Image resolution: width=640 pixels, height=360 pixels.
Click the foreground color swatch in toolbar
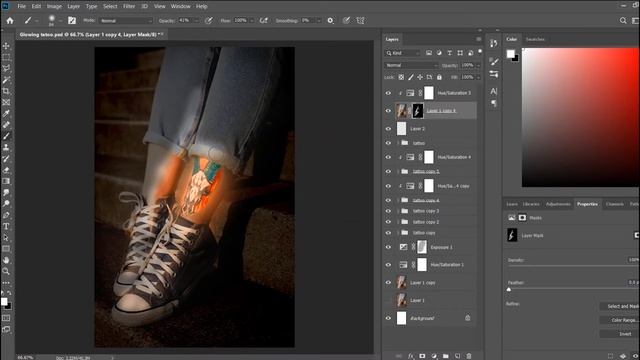(x=4, y=302)
